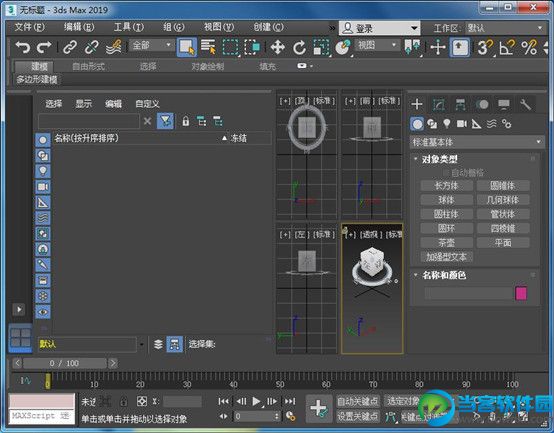Open the 登录 sign-in dropdown
Viewport: 554px width, 433px height.
(379, 28)
